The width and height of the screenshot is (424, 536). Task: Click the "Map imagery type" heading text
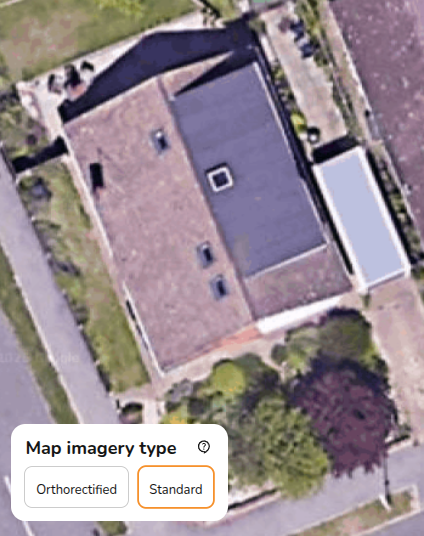coord(101,448)
